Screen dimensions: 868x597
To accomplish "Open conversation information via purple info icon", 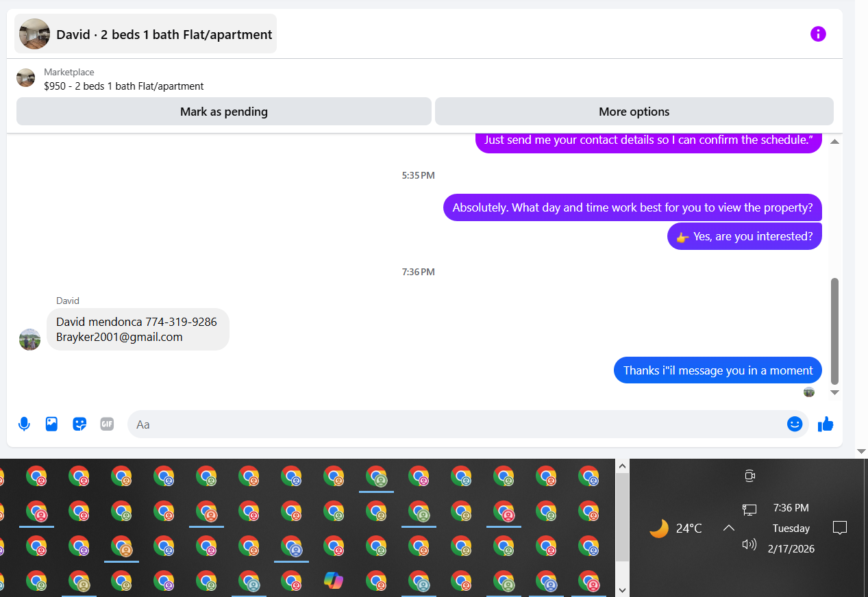I will click(x=818, y=34).
